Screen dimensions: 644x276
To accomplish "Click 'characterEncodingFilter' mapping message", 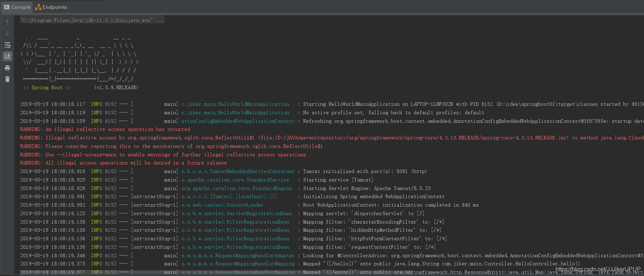I will click(373, 222).
